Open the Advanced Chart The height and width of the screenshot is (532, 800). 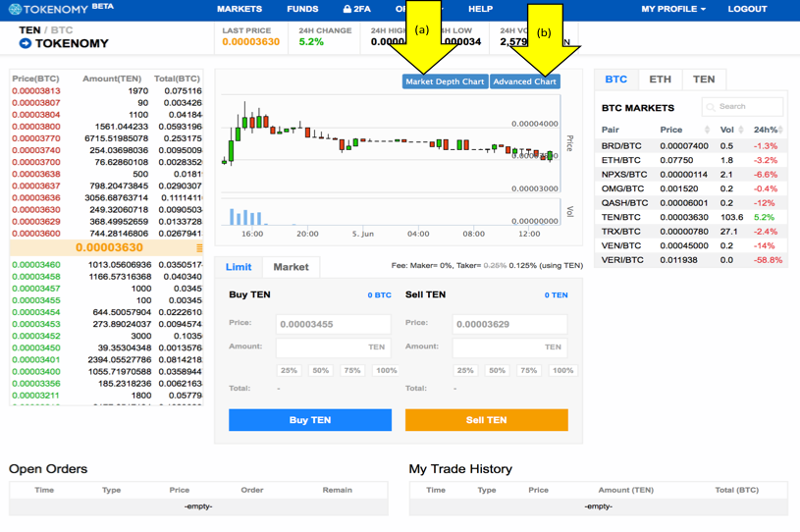pyautogui.click(x=524, y=81)
